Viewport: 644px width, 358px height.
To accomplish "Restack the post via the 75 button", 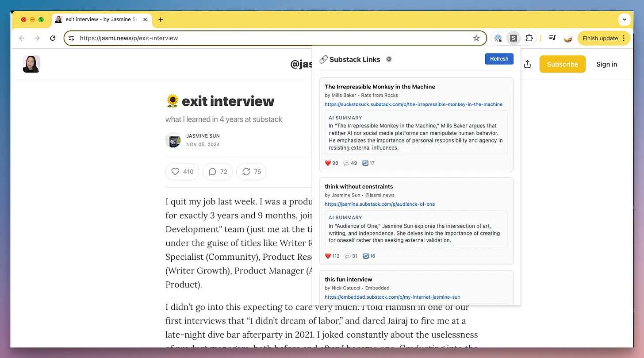I will [251, 172].
